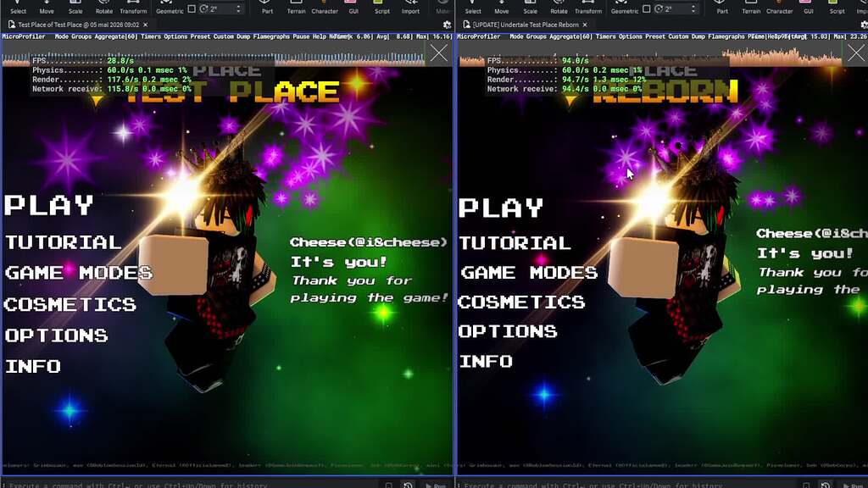Select the Rotate tool in right Studio window

[x=559, y=7]
